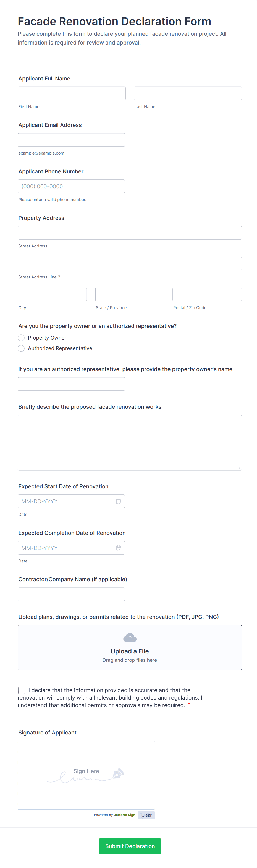This screenshot has height=868, width=257.
Task: Select Property Owner radio option
Action: click(x=21, y=338)
